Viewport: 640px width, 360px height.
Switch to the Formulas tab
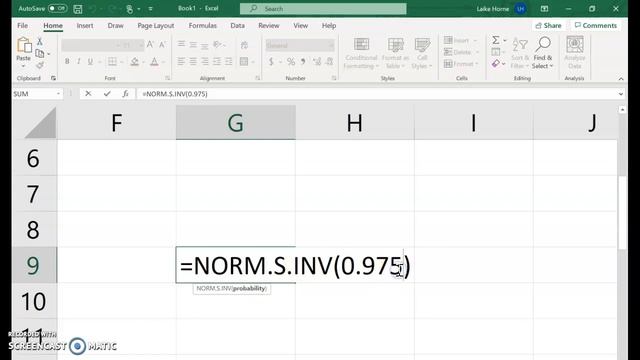pyautogui.click(x=202, y=26)
